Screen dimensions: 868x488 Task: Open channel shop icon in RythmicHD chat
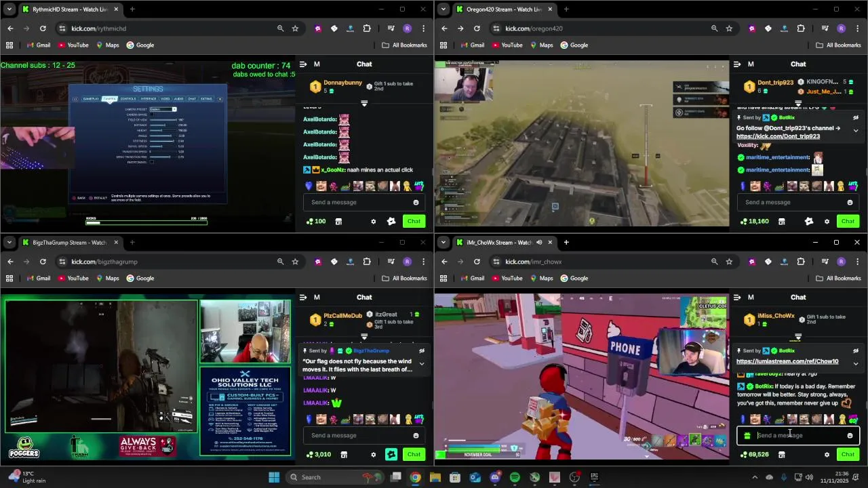(x=338, y=221)
